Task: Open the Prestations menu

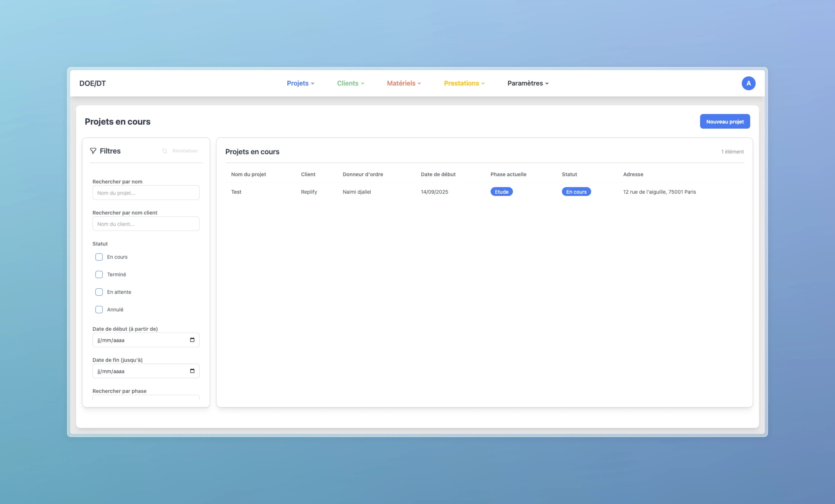Action: pos(464,83)
